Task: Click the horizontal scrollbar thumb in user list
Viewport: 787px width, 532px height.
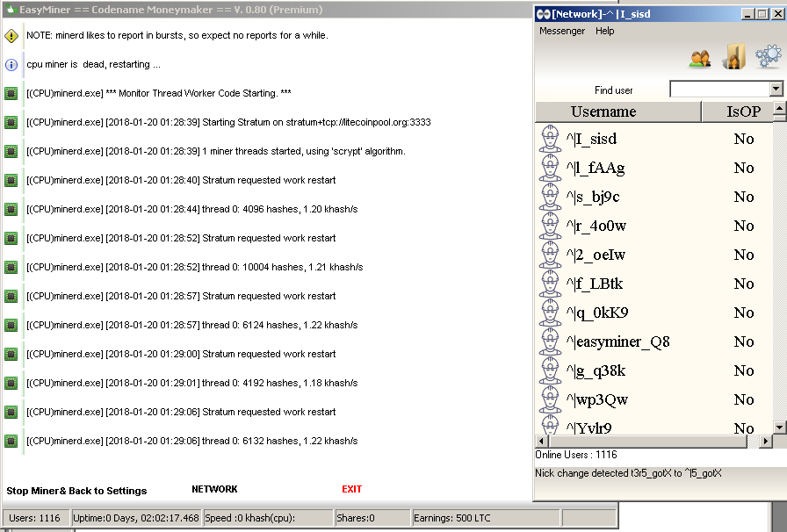Action: (647, 442)
